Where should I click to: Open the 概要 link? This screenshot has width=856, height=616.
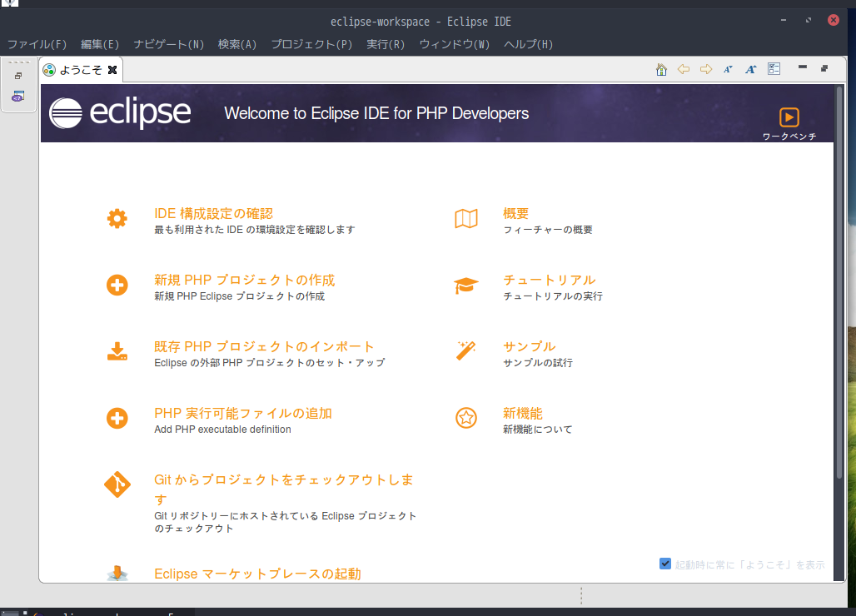coord(516,213)
